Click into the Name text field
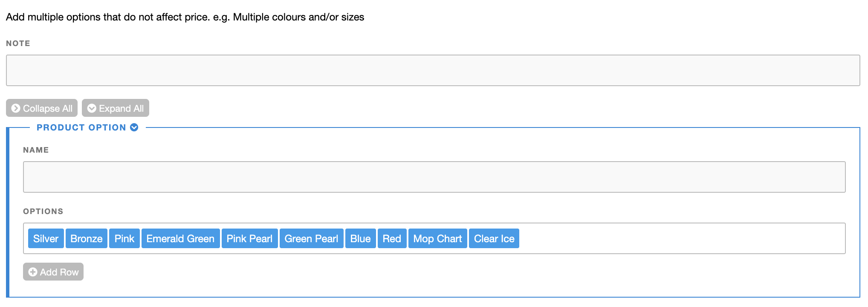Image resolution: width=868 pixels, height=307 pixels. 434,177
